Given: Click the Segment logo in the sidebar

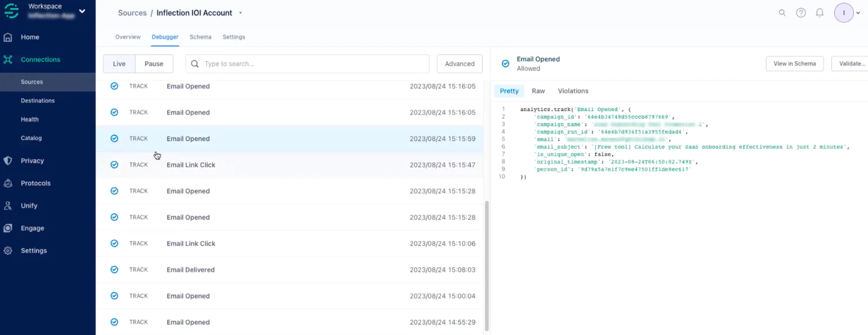Looking at the screenshot, I should coord(11,10).
